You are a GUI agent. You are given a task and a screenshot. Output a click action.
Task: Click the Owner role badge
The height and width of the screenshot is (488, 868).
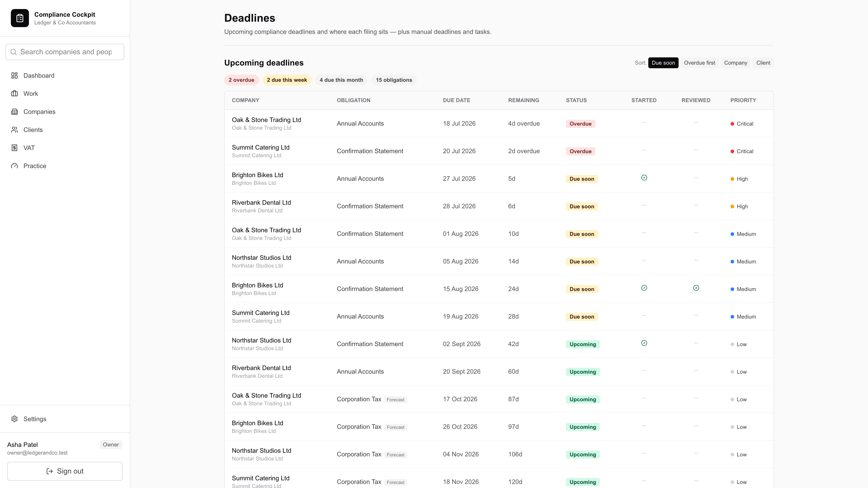(x=111, y=445)
